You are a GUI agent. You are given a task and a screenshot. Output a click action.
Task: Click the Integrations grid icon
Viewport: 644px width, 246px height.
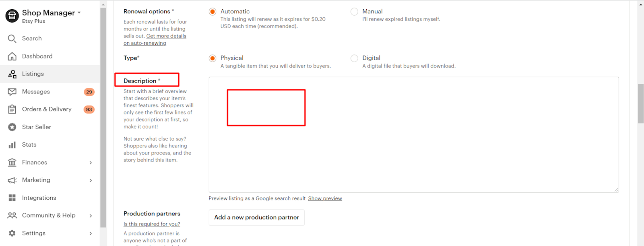[x=12, y=198]
